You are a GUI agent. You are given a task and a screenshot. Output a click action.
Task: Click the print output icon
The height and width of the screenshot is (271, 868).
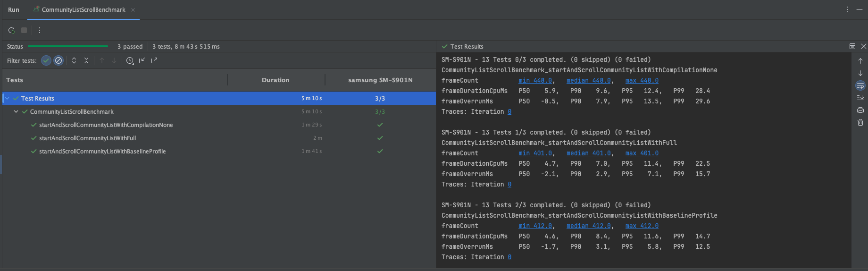coord(860,110)
